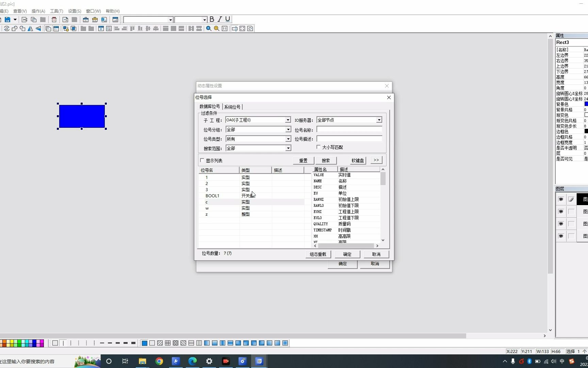
Task: Click the Cut scissors icon in toolbar
Action: pyautogui.click(x=24, y=20)
